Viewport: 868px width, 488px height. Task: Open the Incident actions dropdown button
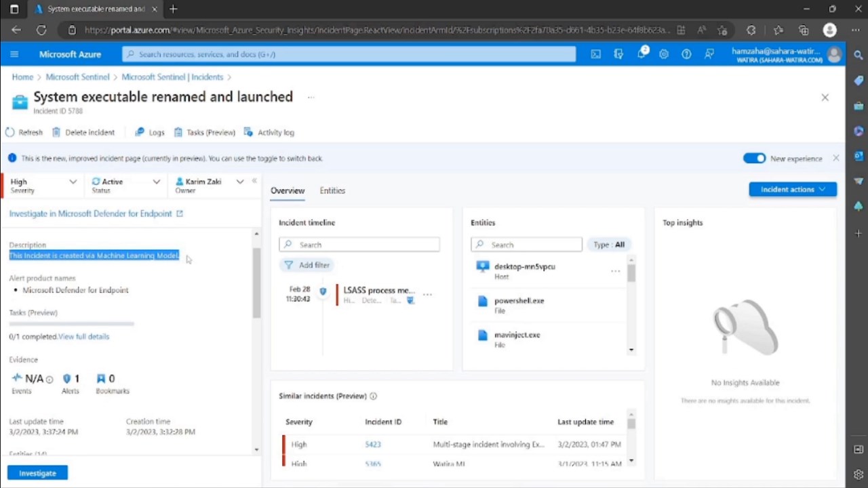pyautogui.click(x=793, y=190)
